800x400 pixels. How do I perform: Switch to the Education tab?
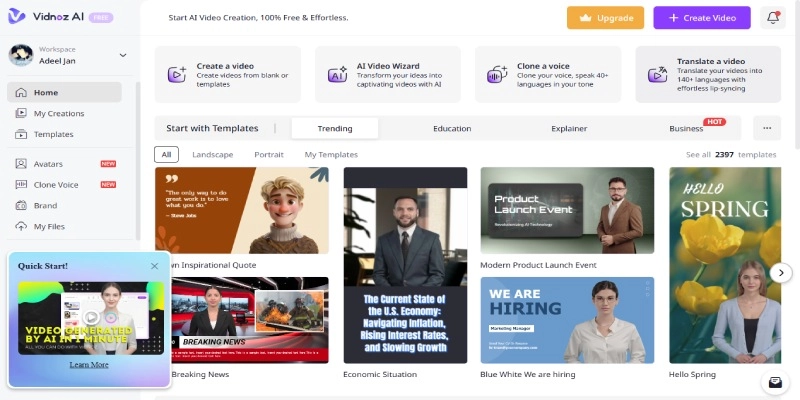(x=452, y=129)
